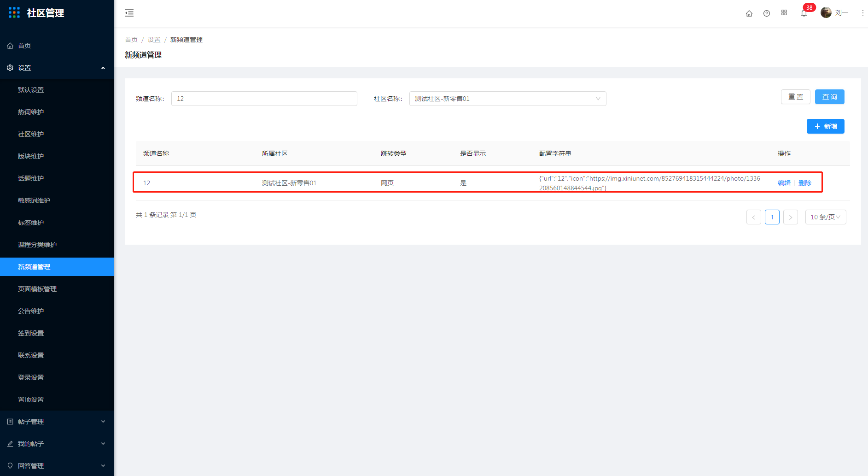Open the help question mark icon
This screenshot has height=476, width=868.
(767, 13)
